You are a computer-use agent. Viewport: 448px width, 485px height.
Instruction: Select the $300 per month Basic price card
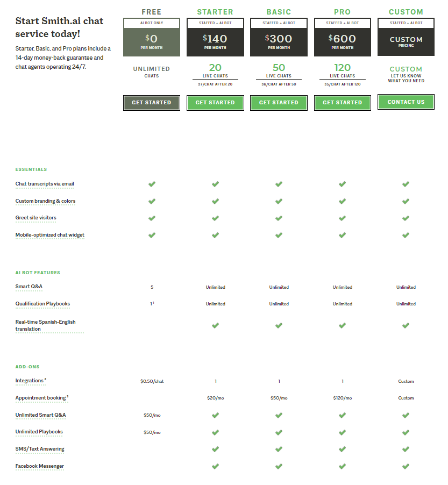[279, 37]
